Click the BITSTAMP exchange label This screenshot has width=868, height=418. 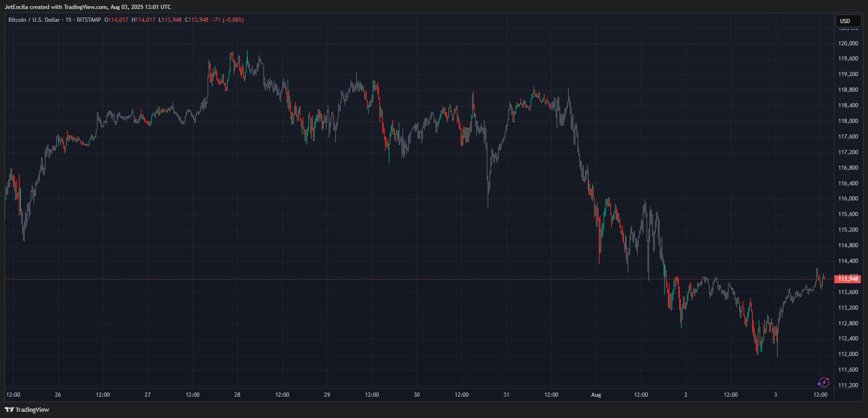click(x=89, y=20)
